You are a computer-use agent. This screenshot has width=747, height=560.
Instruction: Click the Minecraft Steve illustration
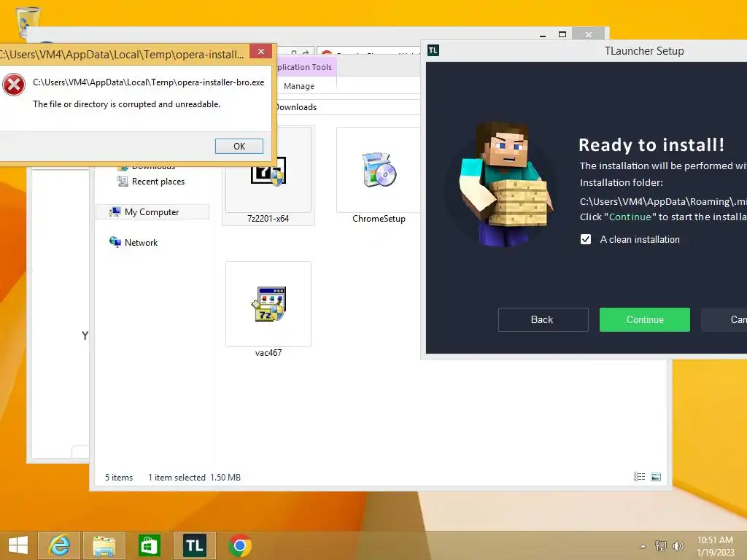(x=506, y=184)
